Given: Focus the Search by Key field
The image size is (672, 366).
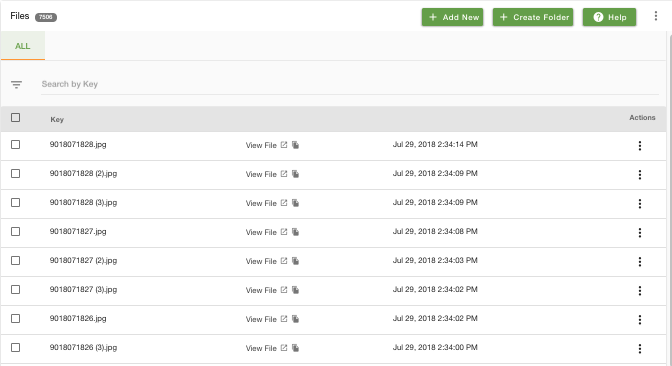Looking at the screenshot, I should pos(350,84).
